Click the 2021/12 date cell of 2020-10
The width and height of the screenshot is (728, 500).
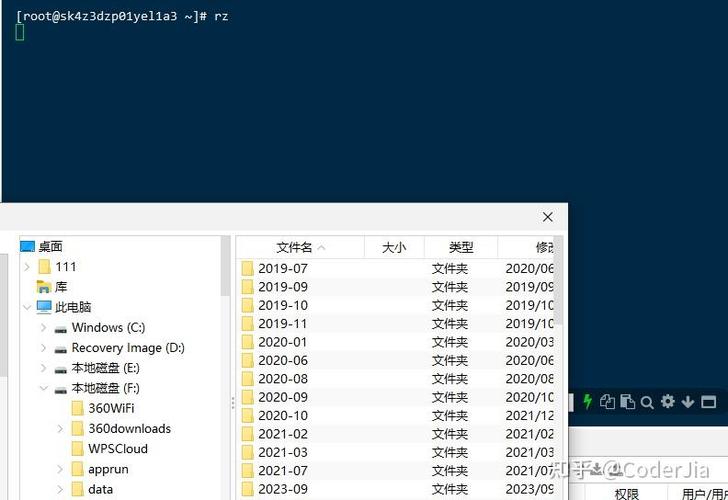529,416
